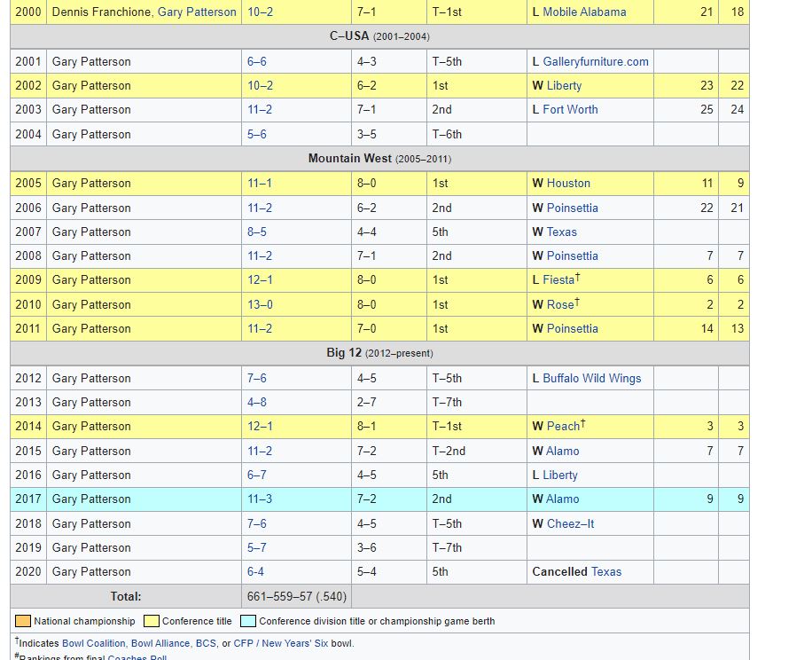
Task: Open the 11–1 record link for 2005
Action: point(260,183)
